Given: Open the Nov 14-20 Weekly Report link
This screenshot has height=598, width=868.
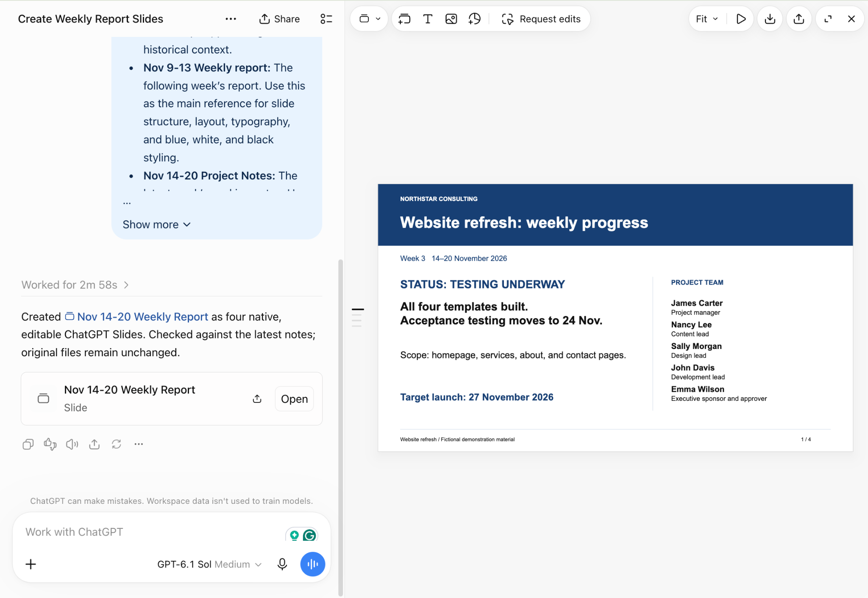Looking at the screenshot, I should coord(136,316).
